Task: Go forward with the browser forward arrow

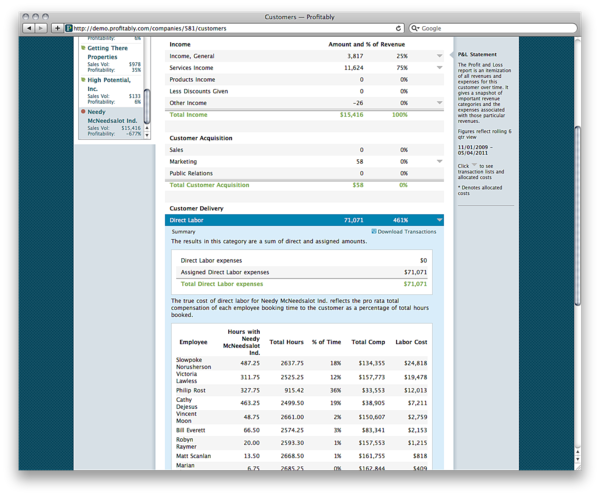Action: [41, 28]
